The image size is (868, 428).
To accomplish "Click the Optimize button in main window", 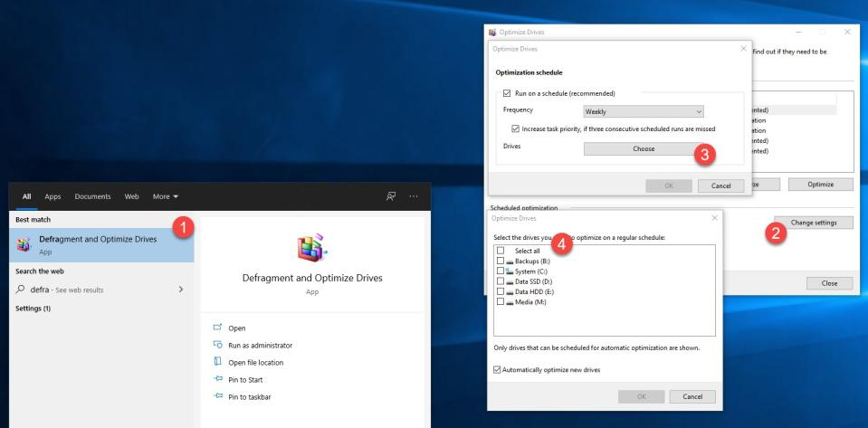I will pos(820,185).
